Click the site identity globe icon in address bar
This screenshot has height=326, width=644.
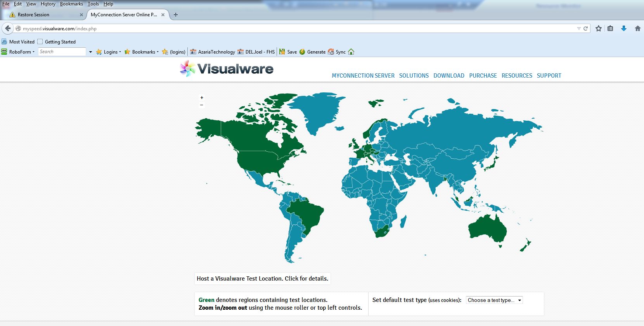18,28
